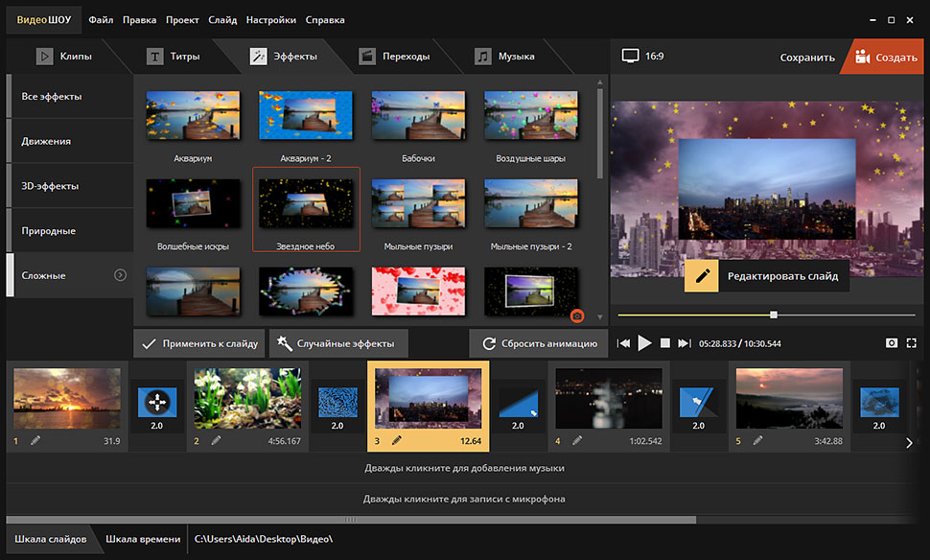Click the preview playback progress slider handle
The width and height of the screenshot is (930, 560).
click(774, 315)
